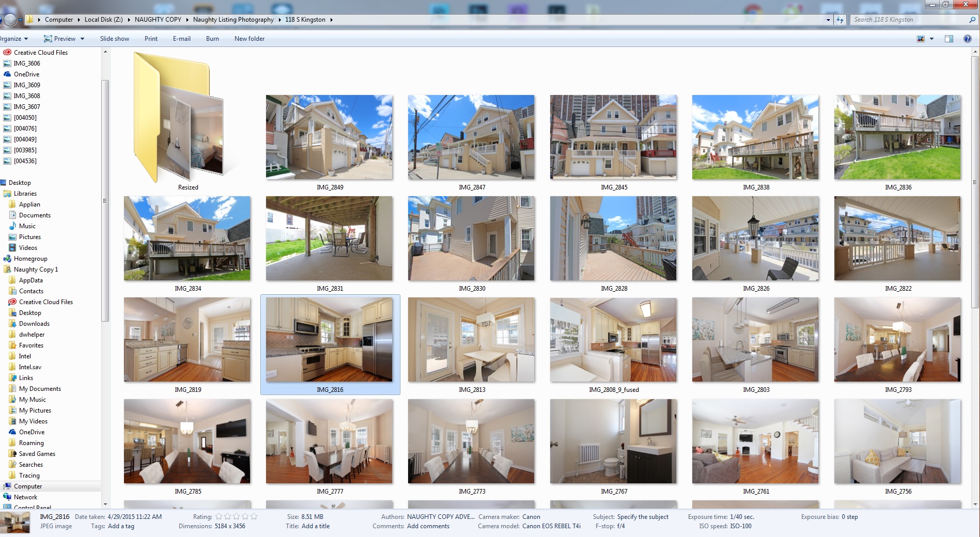Click the search magnifier icon
980x537 pixels.
(972, 20)
